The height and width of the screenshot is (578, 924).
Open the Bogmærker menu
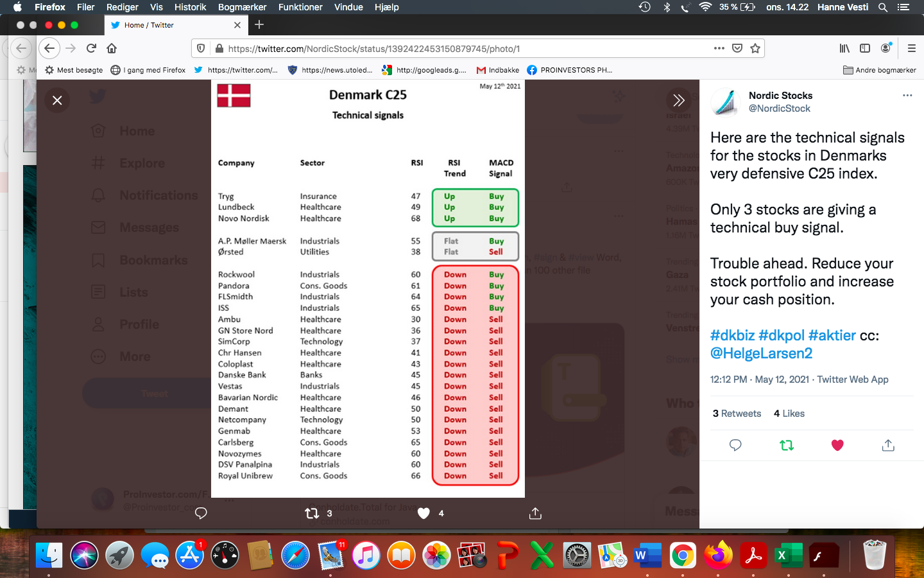point(243,7)
